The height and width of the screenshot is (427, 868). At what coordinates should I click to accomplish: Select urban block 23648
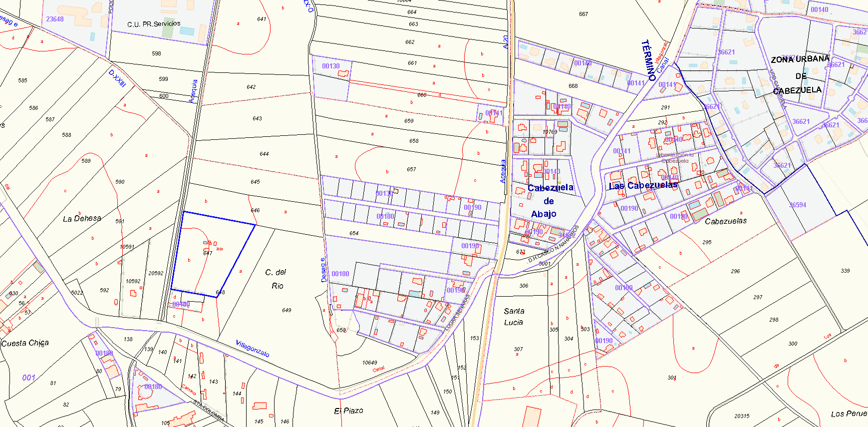tap(55, 19)
